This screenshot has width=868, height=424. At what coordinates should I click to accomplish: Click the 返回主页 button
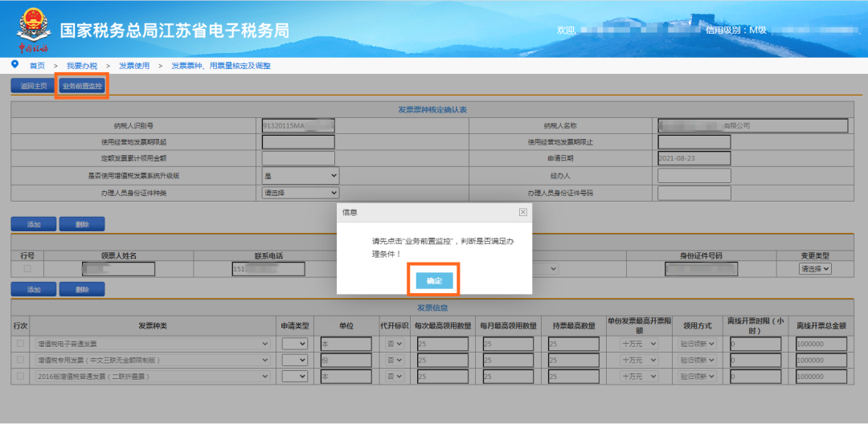click(x=33, y=86)
